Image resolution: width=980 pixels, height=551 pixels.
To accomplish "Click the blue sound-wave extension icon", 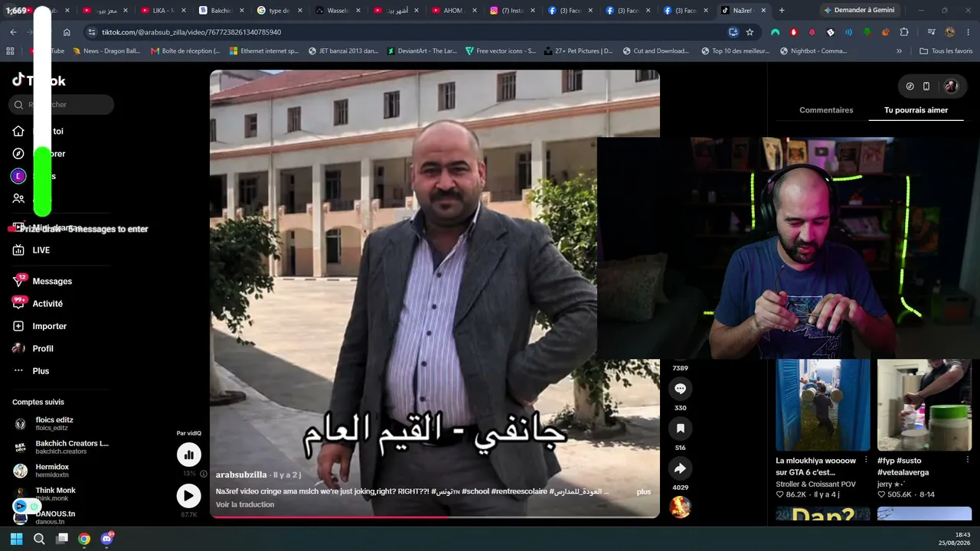I will point(849,32).
